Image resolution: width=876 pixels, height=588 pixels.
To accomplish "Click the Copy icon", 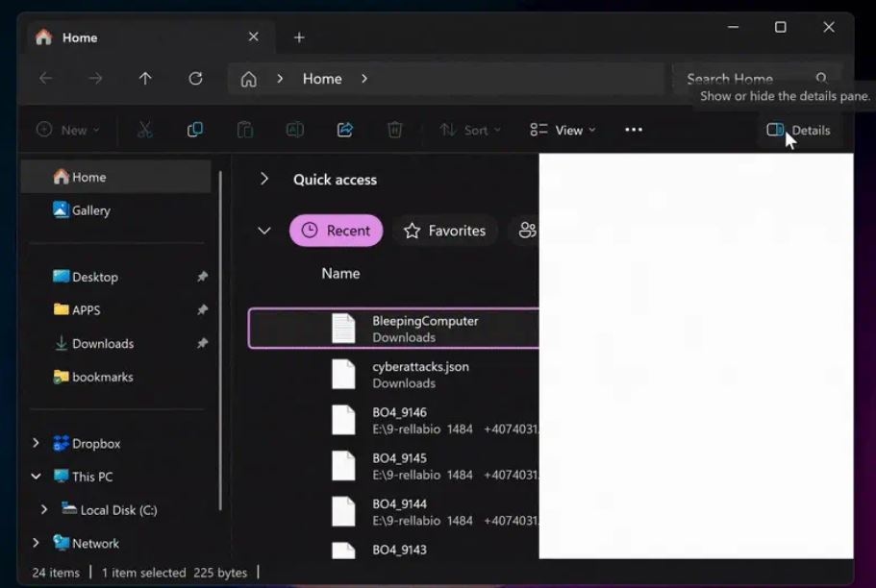I will click(195, 129).
